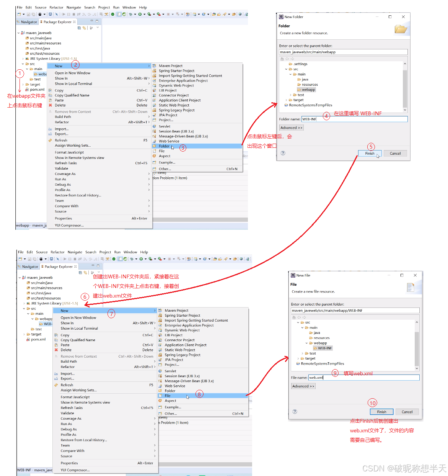This screenshot has width=448, height=476.
Task: Click the Refresh icon in upper Eclipse context menu
Action: (50, 141)
